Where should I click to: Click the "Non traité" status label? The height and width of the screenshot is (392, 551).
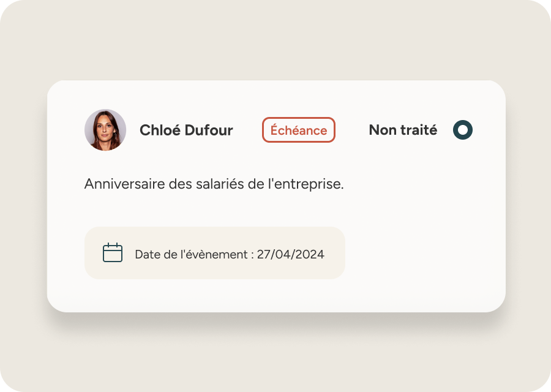403,130
